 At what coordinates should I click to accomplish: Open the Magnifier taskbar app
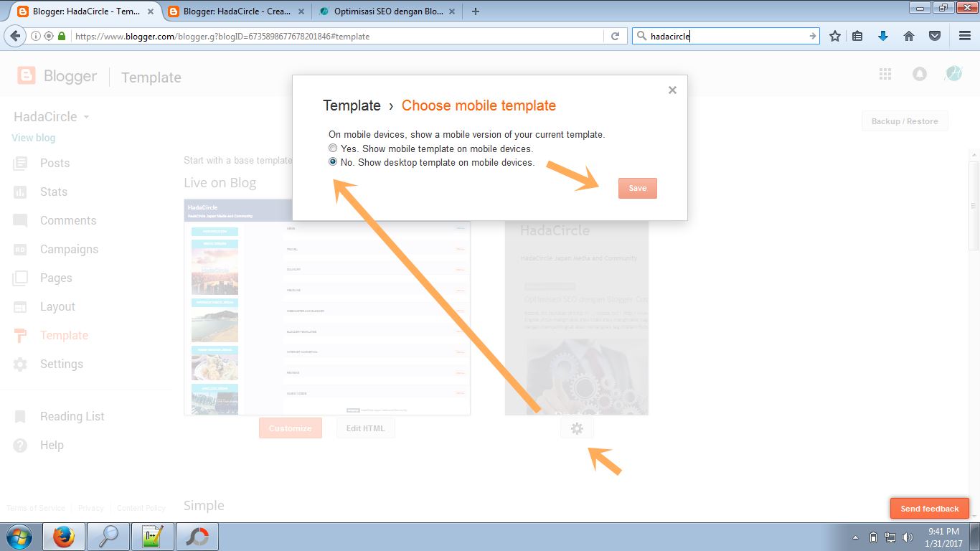tap(108, 537)
